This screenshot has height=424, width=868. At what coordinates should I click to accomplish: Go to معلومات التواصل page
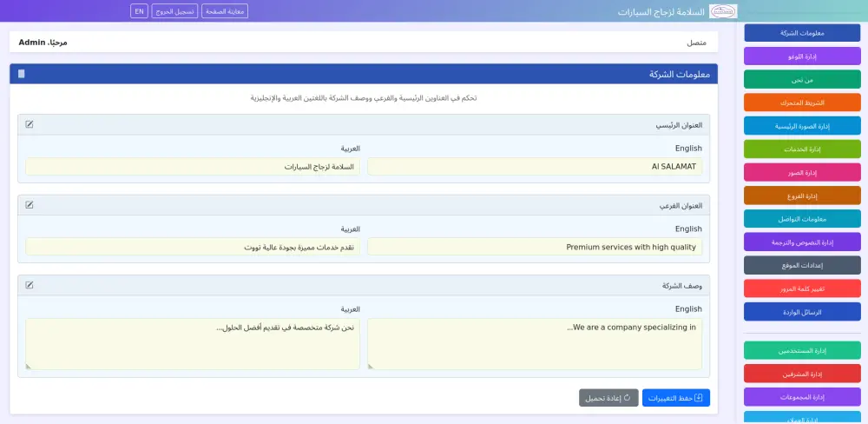point(802,218)
